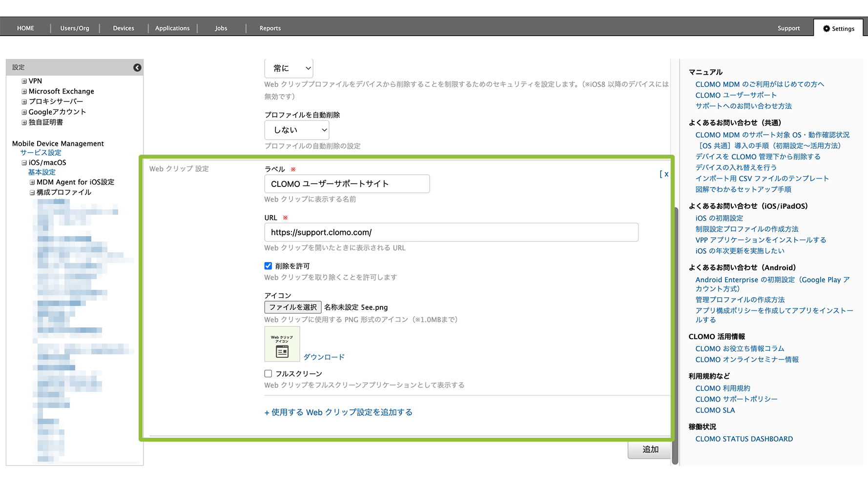Collapse the iOS/macOS tree node
Screen dimensions: 868x488
pos(24,163)
